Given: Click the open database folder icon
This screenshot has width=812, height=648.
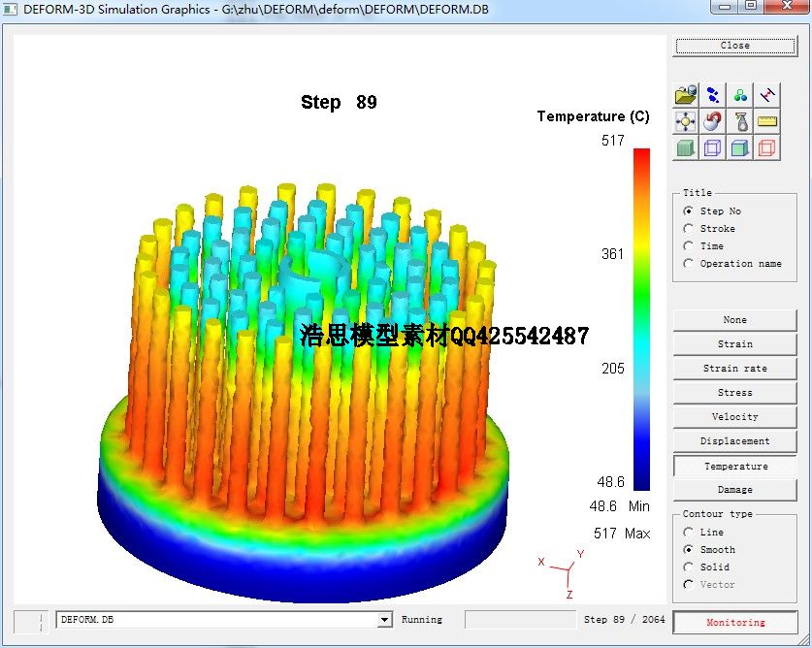Looking at the screenshot, I should (686, 95).
